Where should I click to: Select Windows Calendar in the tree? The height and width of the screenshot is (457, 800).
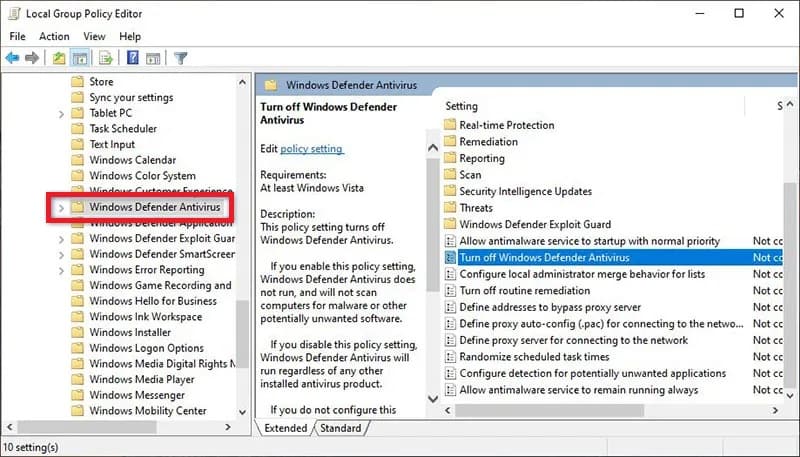pos(133,160)
